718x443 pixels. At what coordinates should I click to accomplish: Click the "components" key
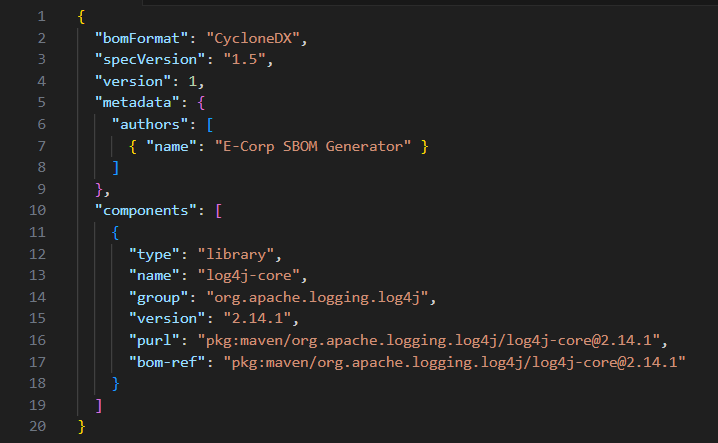[x=146, y=211]
